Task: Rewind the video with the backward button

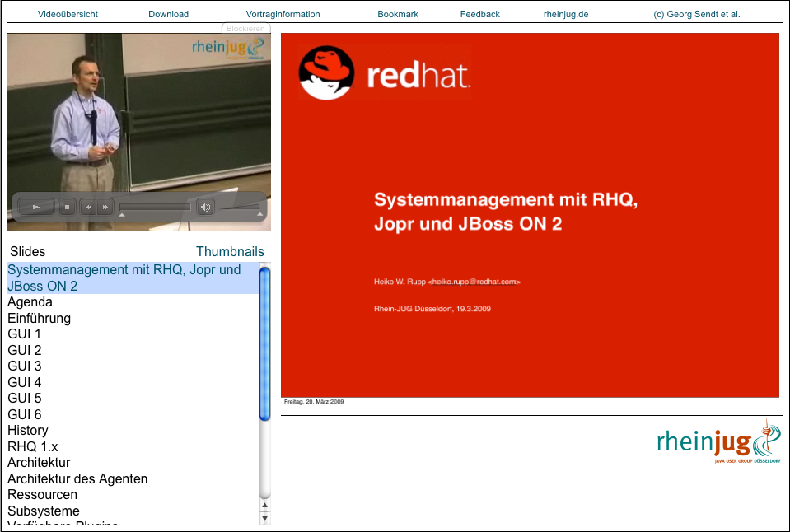Action: click(89, 207)
